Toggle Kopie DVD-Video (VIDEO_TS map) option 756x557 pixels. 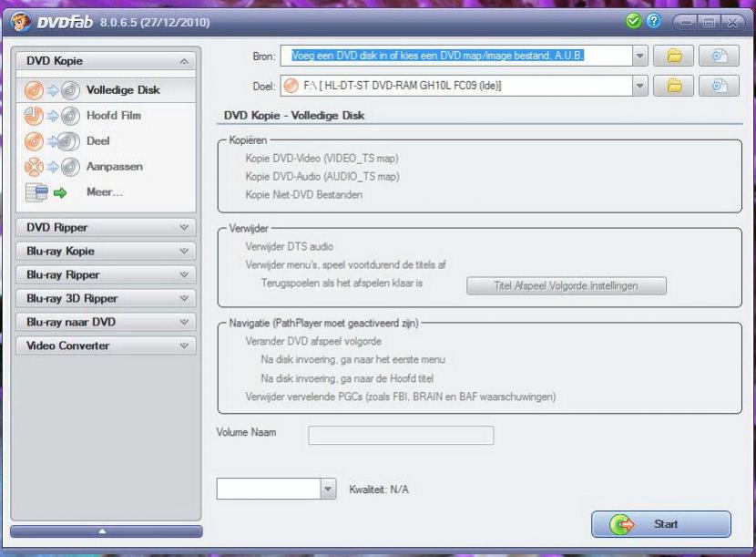click(322, 159)
